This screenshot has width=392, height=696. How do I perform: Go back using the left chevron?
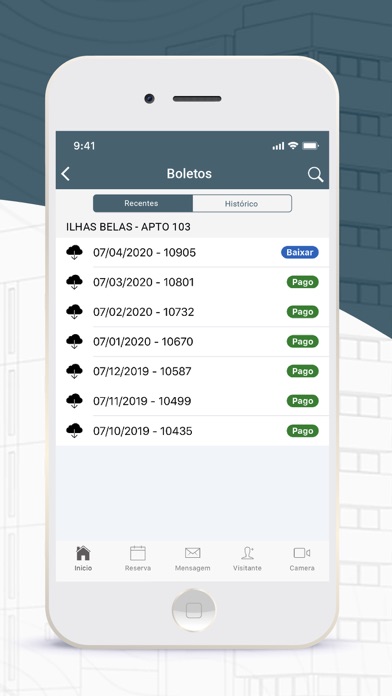(x=66, y=174)
